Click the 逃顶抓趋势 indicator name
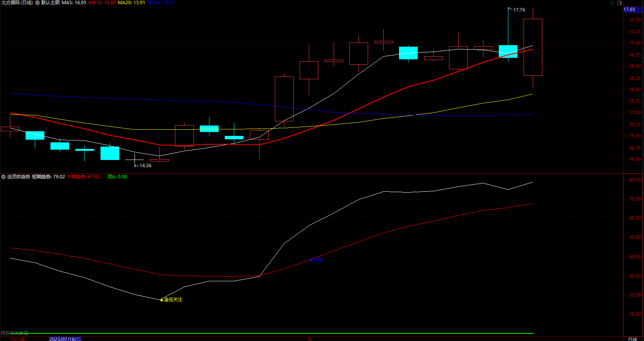 [x=18, y=177]
